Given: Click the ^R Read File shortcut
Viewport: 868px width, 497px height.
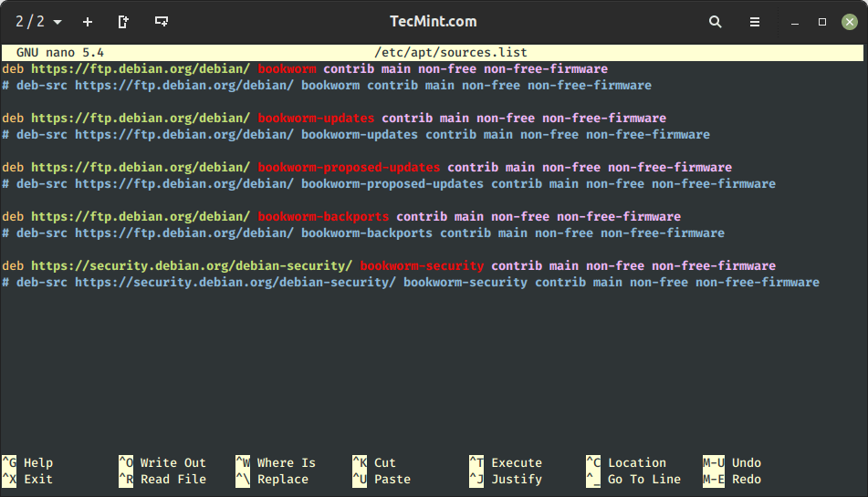Looking at the screenshot, I should [162, 480].
